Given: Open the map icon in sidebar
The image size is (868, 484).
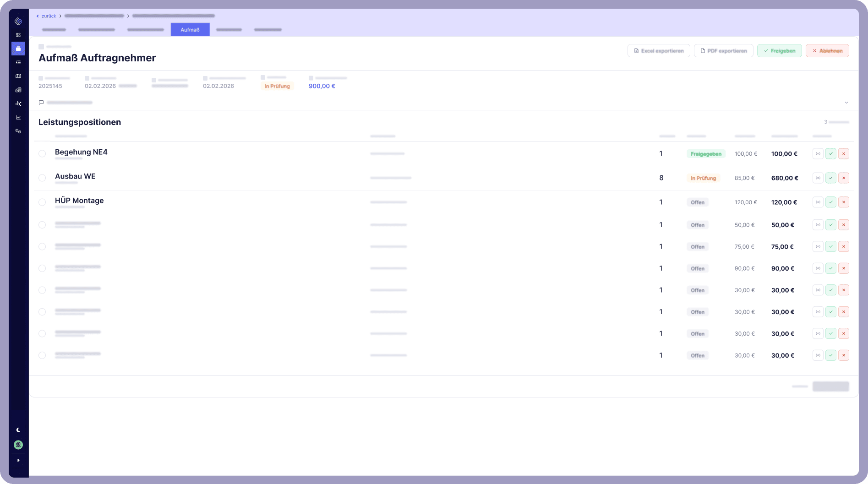Looking at the screenshot, I should click(x=18, y=76).
